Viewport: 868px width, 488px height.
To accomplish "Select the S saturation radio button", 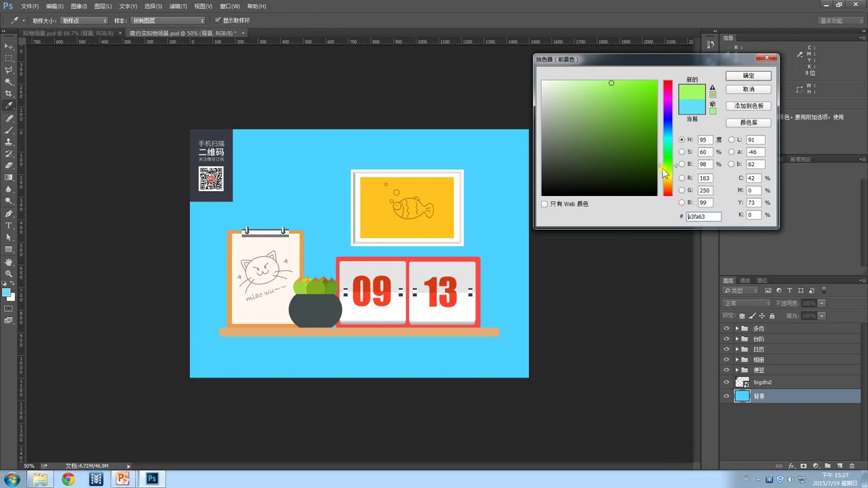I will pos(682,152).
